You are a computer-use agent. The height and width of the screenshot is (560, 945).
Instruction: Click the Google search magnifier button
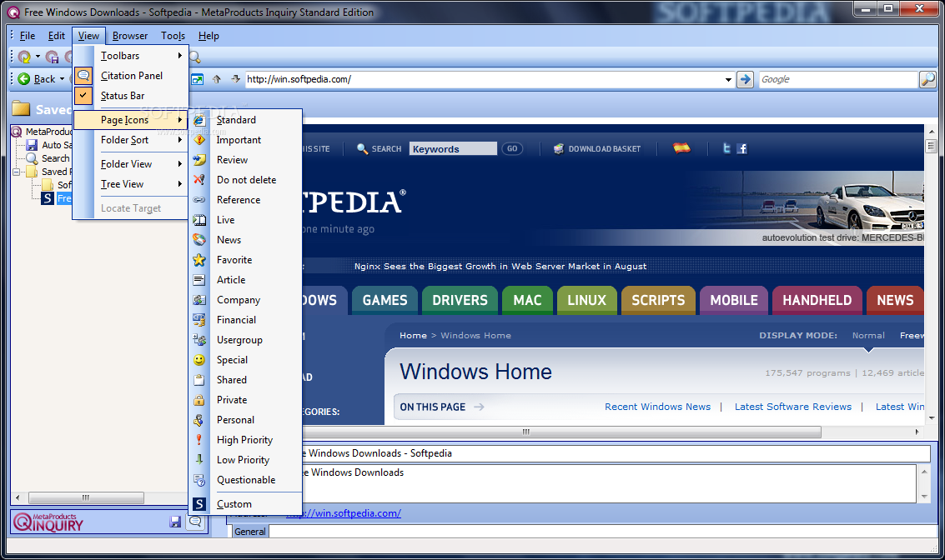click(x=927, y=79)
